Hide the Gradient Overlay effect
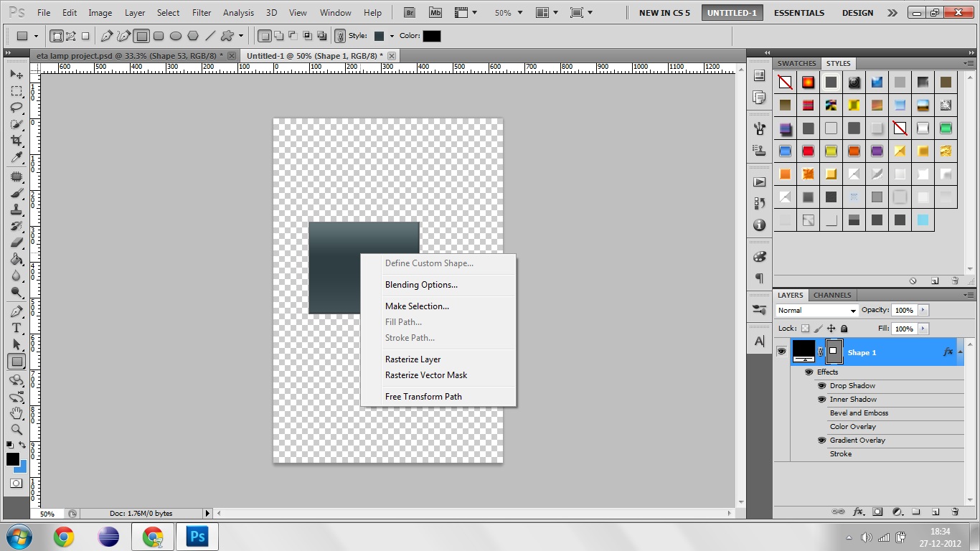980x551 pixels. point(822,441)
